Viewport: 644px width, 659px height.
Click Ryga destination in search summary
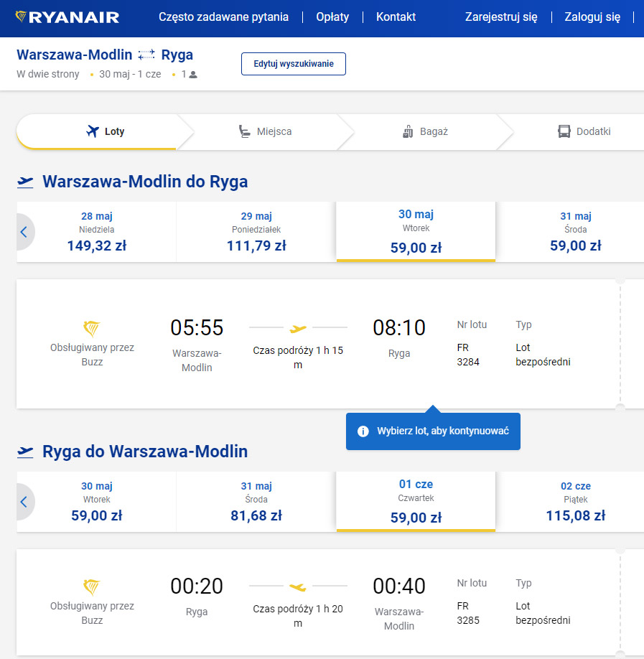177,55
